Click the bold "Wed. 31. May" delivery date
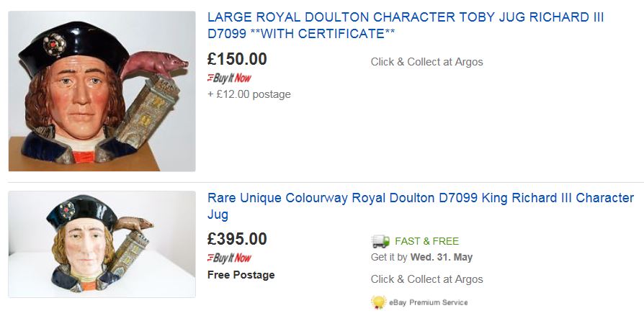The height and width of the screenshot is (321, 644). click(x=442, y=257)
